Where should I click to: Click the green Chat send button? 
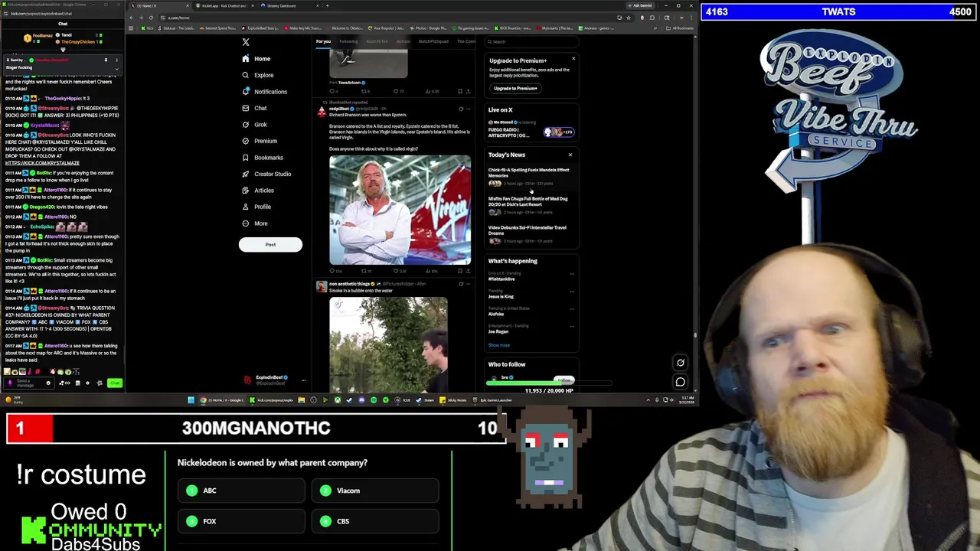point(114,383)
